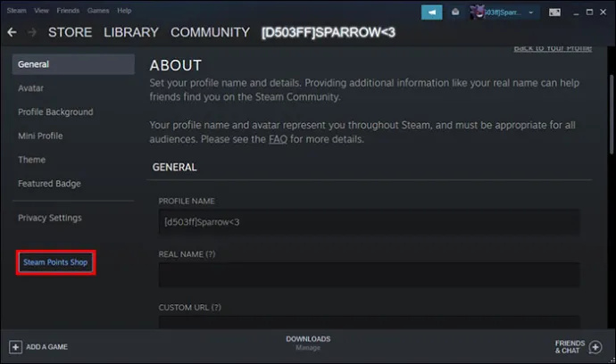The height and width of the screenshot is (364, 616).
Task: Expand the account name dropdown
Action: click(x=531, y=12)
